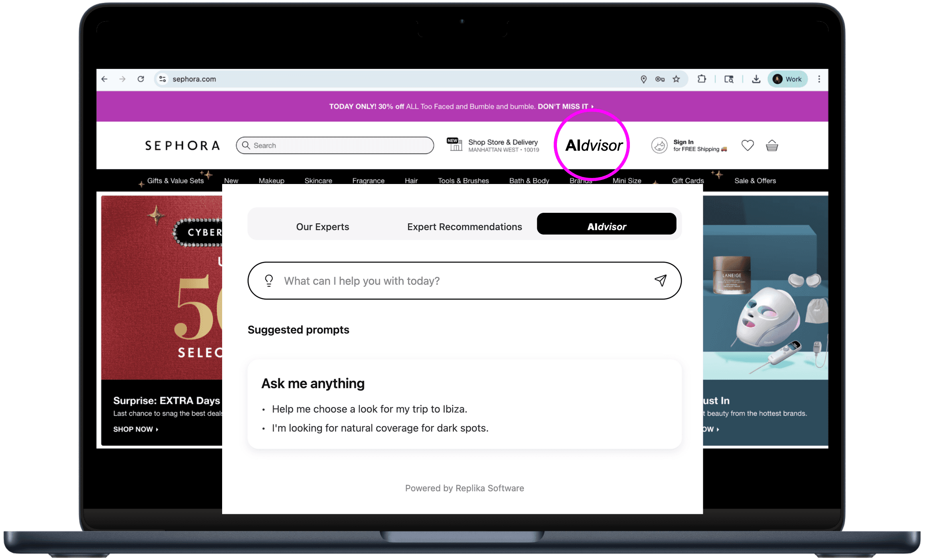The image size is (925, 560).
Task: Open the browser extensions puzzle icon
Action: pyautogui.click(x=702, y=79)
